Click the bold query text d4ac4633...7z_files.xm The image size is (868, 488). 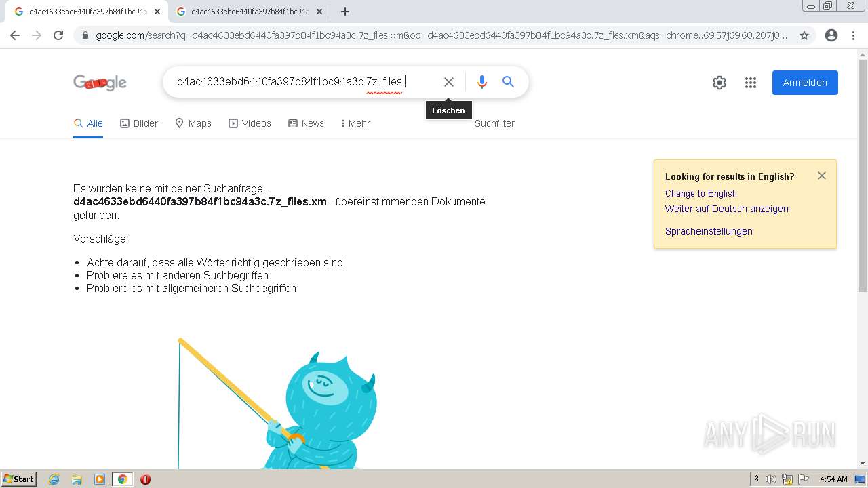(x=200, y=202)
